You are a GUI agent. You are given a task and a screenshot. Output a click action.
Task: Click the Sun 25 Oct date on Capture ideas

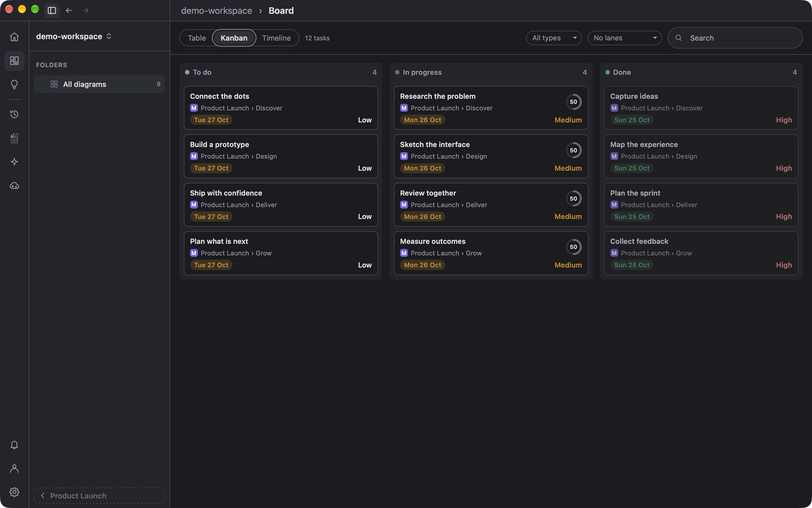click(x=632, y=120)
